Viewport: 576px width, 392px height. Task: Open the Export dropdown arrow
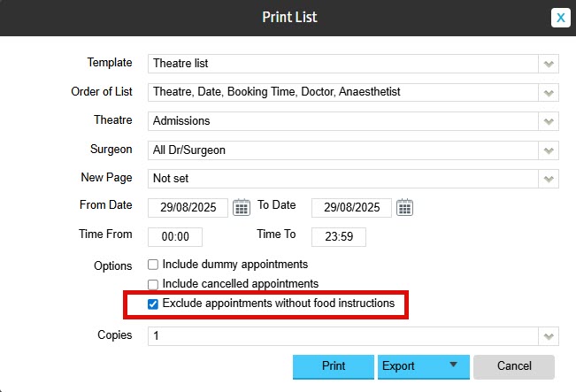[x=453, y=365]
